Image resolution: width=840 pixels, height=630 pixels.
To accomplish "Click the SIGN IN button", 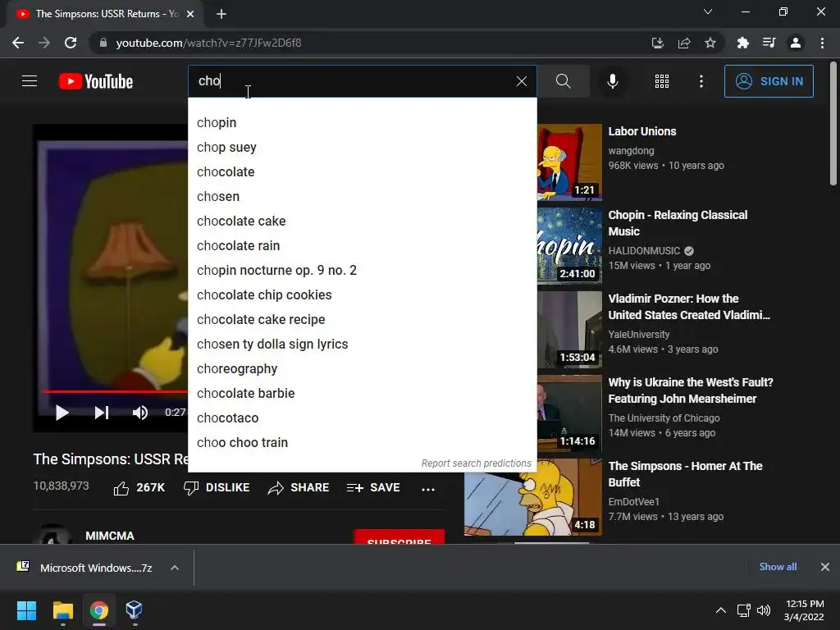I will (769, 81).
